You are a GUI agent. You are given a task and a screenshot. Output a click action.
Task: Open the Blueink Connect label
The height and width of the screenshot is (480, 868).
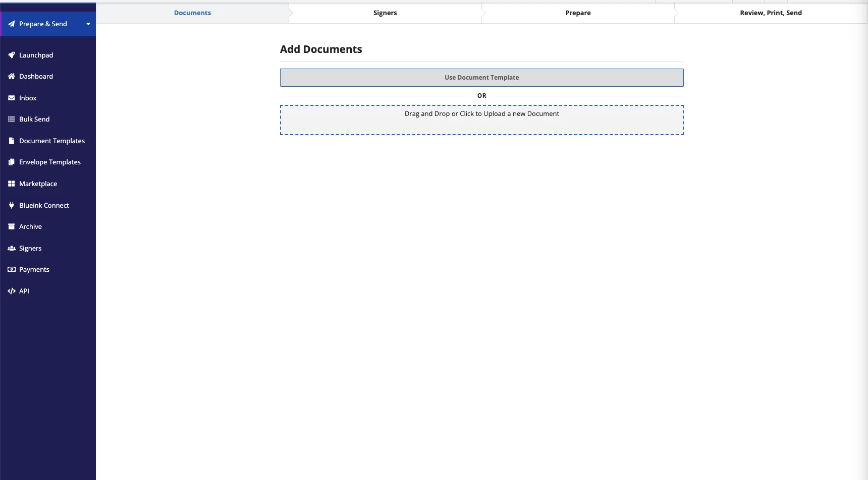(44, 205)
